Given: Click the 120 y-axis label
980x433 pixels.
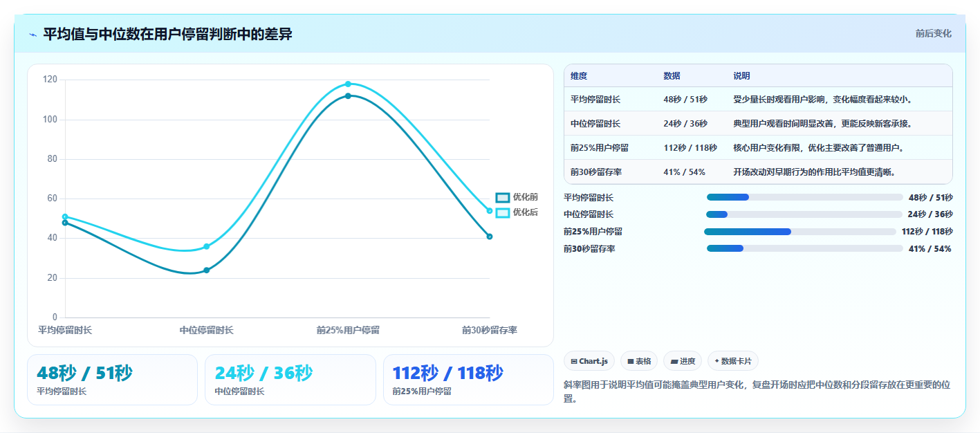Looking at the screenshot, I should coord(50,80).
